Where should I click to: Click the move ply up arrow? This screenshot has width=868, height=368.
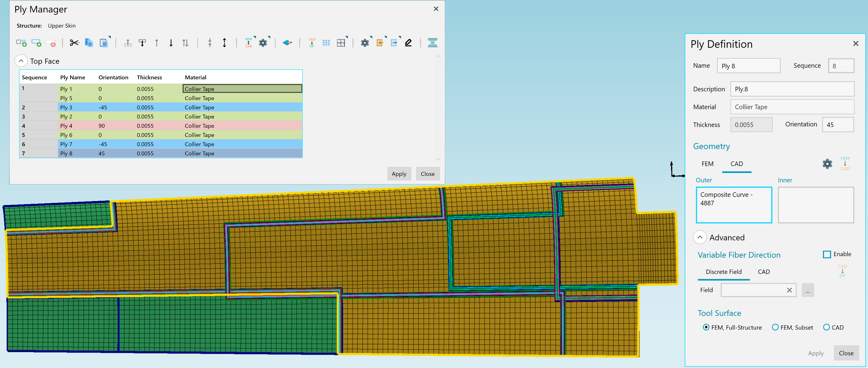pyautogui.click(x=157, y=43)
